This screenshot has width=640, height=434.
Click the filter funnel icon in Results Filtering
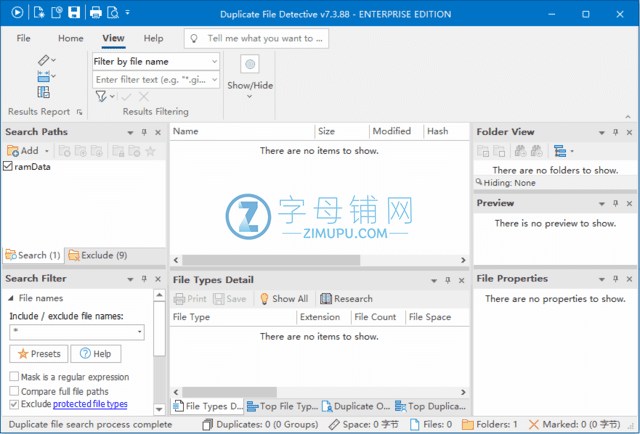click(x=101, y=96)
